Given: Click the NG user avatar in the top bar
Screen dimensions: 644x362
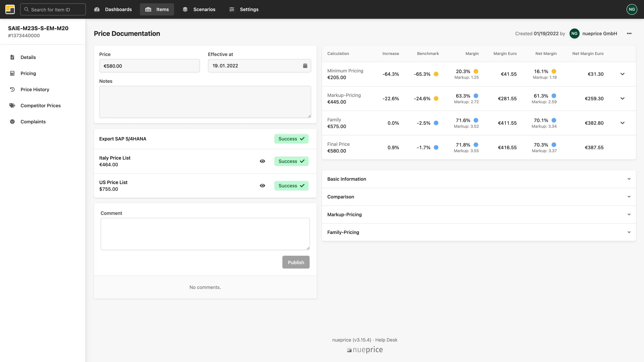Looking at the screenshot, I should coord(632,9).
